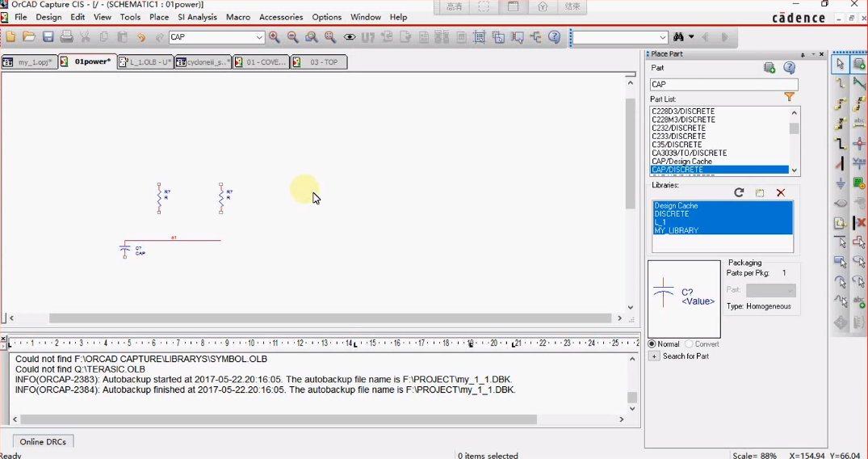Choose the Place Text tool in palette
The image size is (868, 459).
tap(859, 303)
